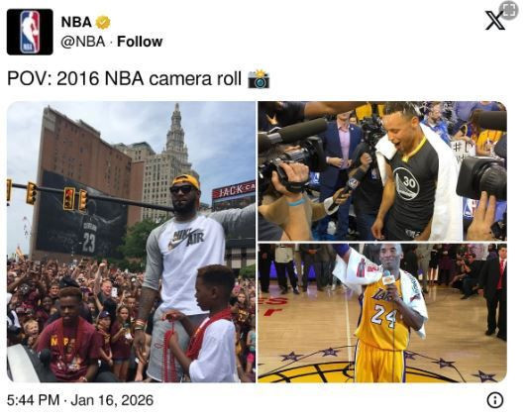Click the Jan 16, 2026 date
This screenshot has height=420, width=526.
[112, 400]
